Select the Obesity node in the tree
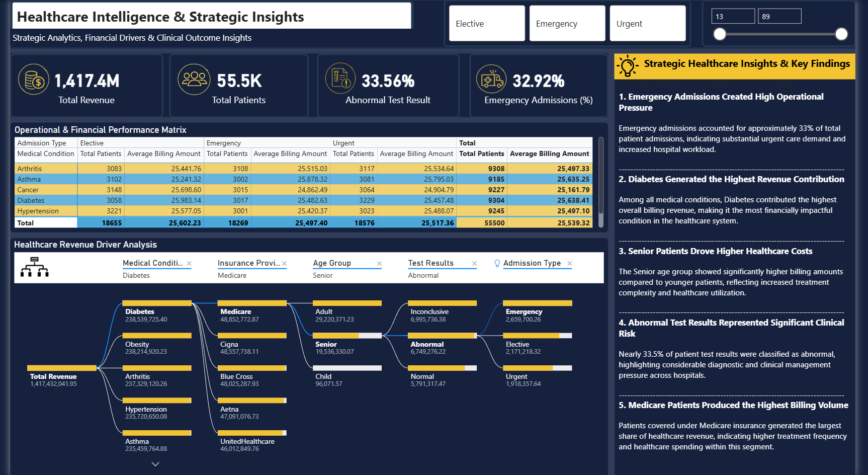The height and width of the screenshot is (475, 868). click(157, 344)
